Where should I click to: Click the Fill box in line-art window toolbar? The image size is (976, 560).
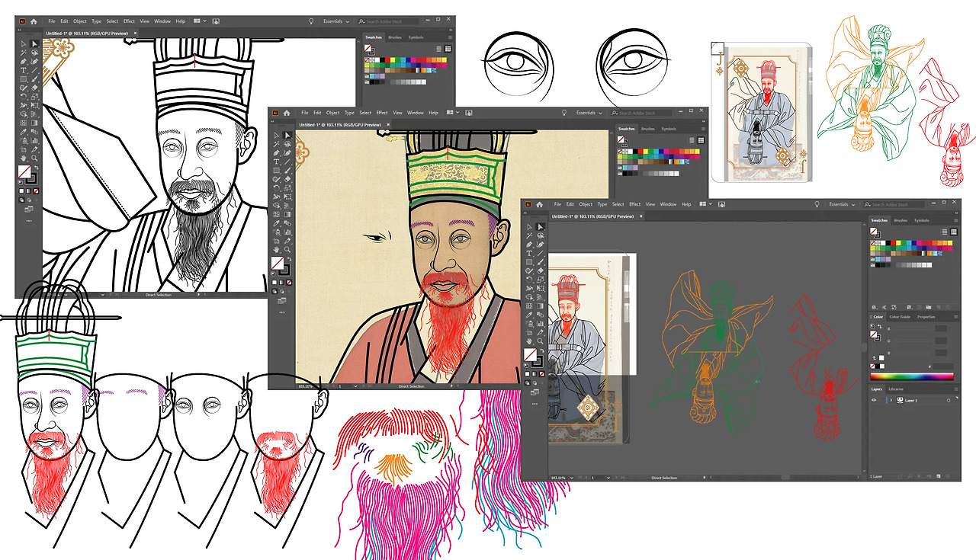pos(24,171)
